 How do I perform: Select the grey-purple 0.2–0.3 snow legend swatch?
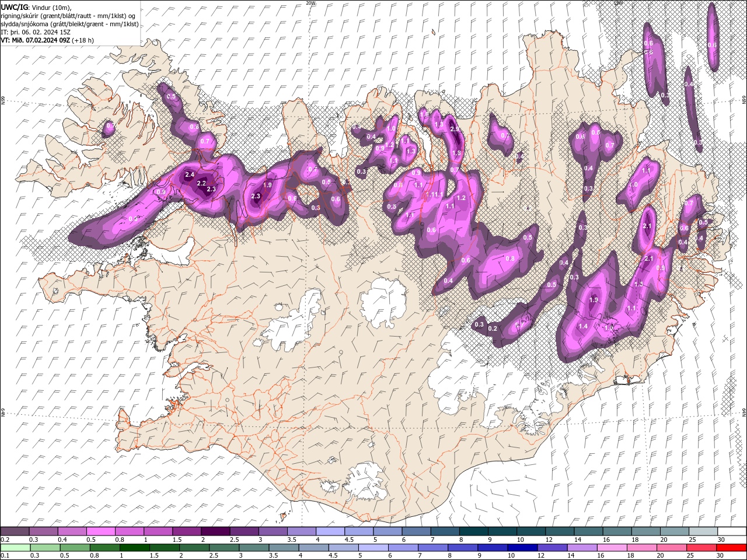(15, 531)
